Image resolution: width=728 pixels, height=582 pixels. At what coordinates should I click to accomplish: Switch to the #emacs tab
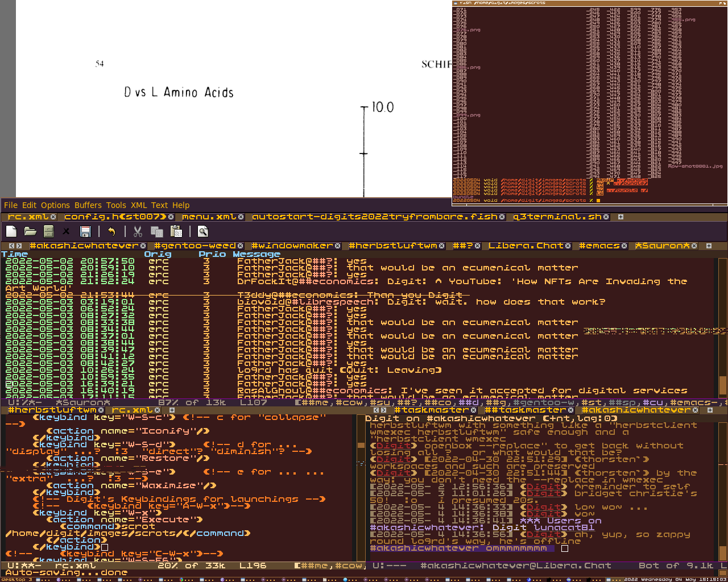tap(599, 246)
